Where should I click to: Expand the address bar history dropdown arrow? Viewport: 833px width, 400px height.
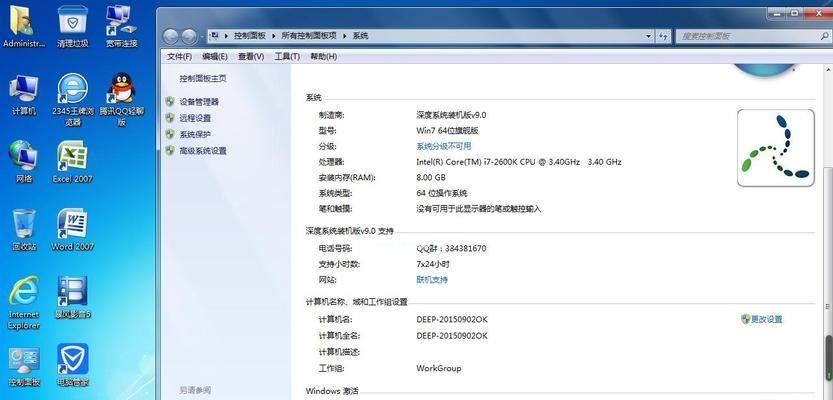(x=649, y=36)
